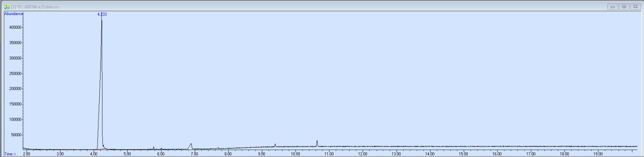Click the 200000 abundance axis value
The width and height of the screenshot is (644, 157).
(x=16, y=89)
